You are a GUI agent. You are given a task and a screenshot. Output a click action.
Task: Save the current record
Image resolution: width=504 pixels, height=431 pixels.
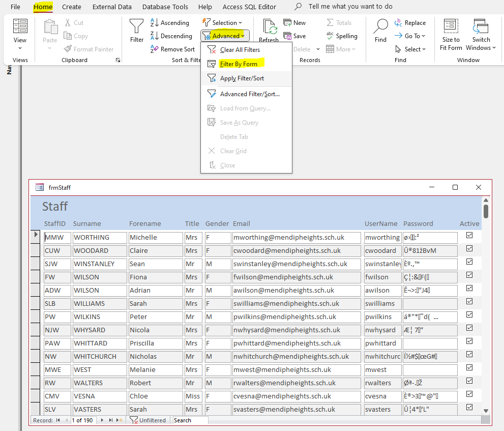[x=294, y=36]
